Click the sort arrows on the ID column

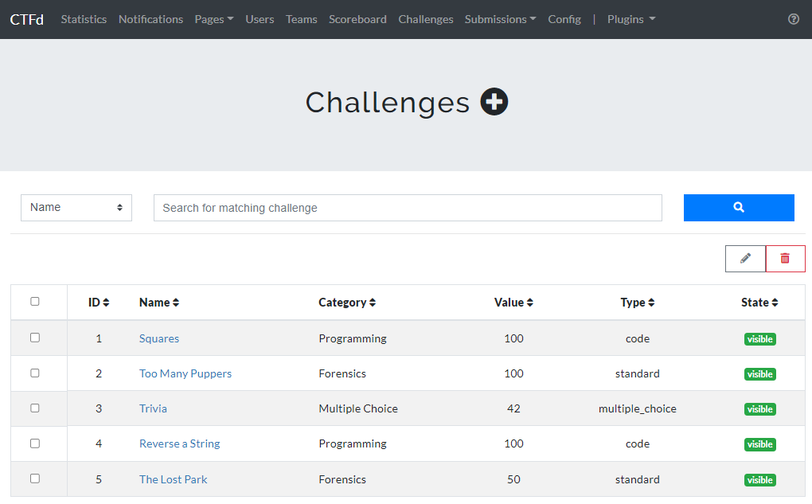tap(106, 302)
